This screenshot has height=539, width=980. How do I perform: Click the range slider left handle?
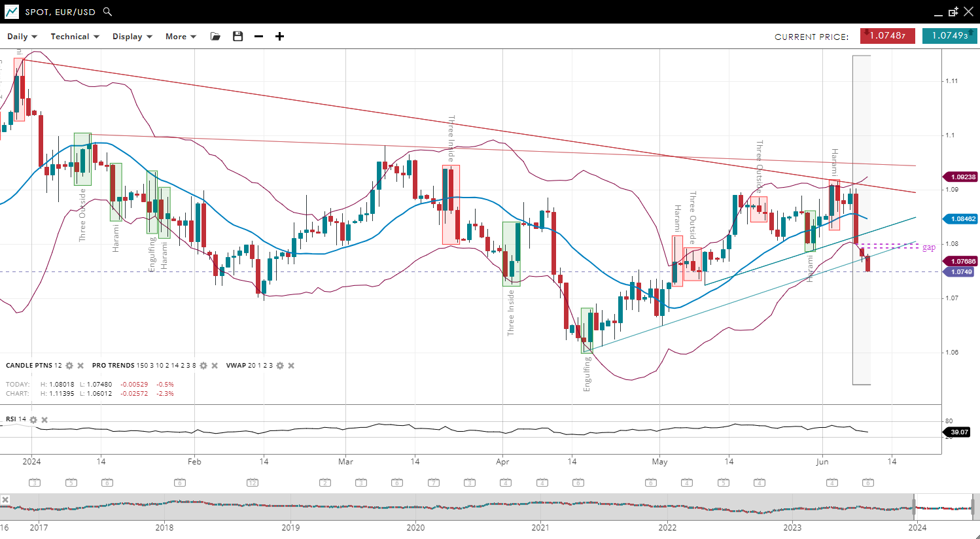coord(914,507)
